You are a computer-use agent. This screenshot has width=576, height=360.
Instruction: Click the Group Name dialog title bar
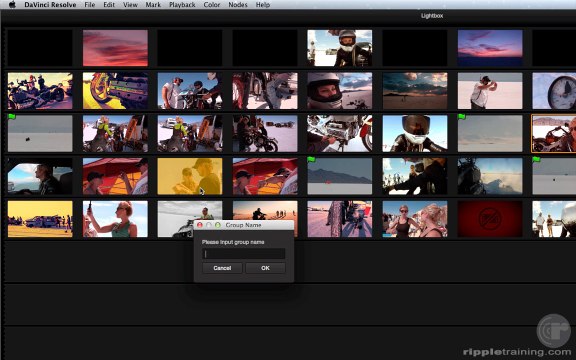click(x=244, y=225)
